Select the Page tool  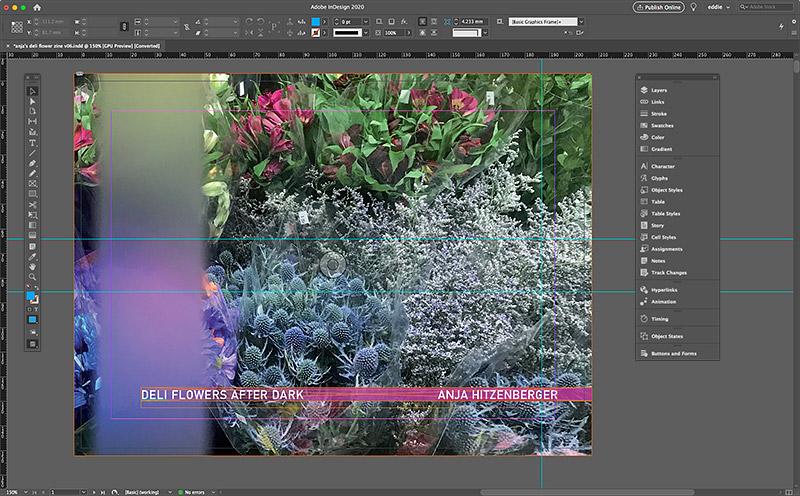33,111
